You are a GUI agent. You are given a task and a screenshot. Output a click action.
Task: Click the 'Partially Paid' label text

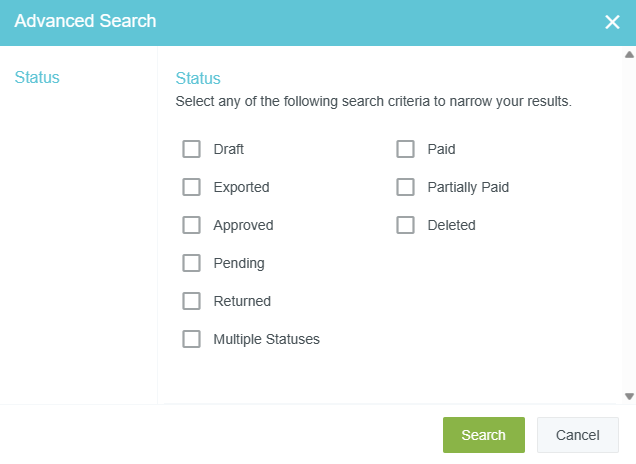tap(468, 187)
